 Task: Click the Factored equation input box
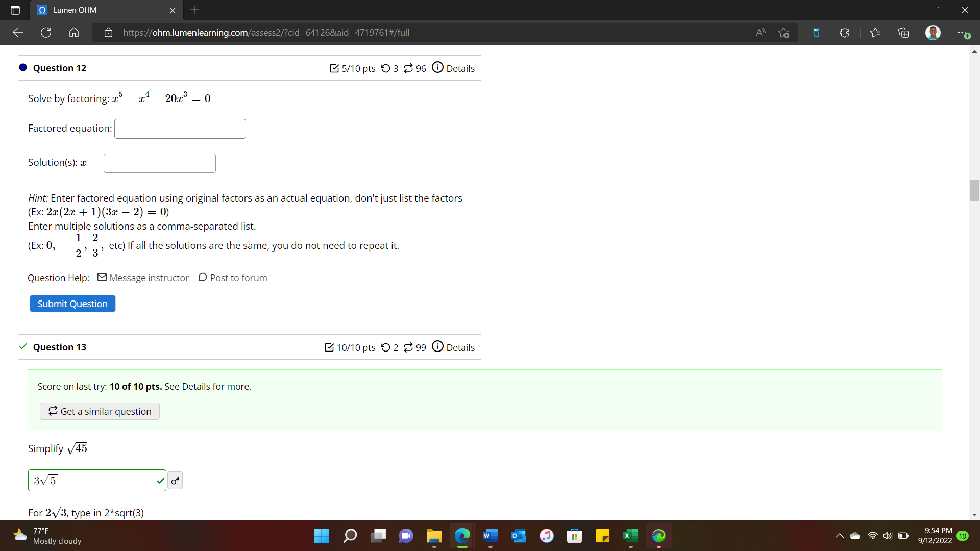180,129
